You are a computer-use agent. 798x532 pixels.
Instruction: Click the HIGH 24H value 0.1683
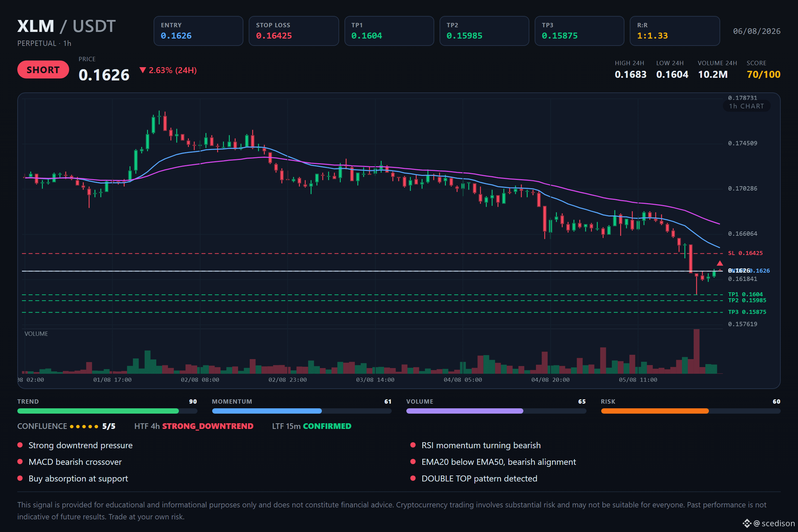pyautogui.click(x=630, y=74)
